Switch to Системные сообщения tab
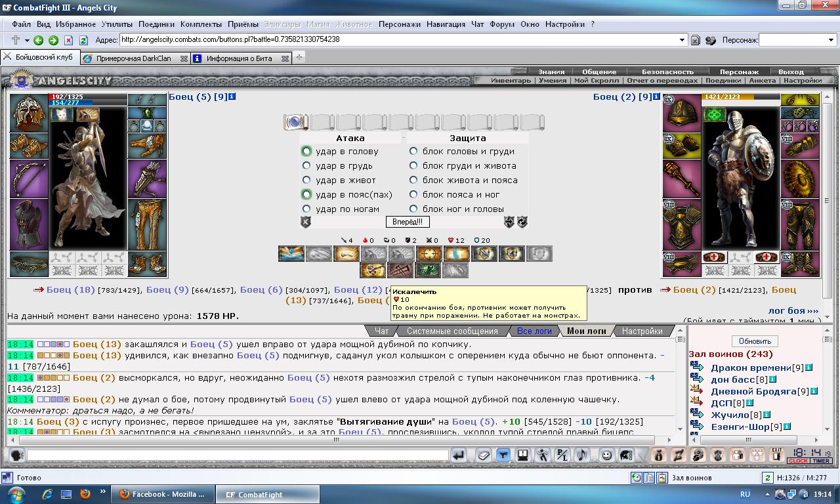This screenshot has width=840, height=504. tap(452, 331)
